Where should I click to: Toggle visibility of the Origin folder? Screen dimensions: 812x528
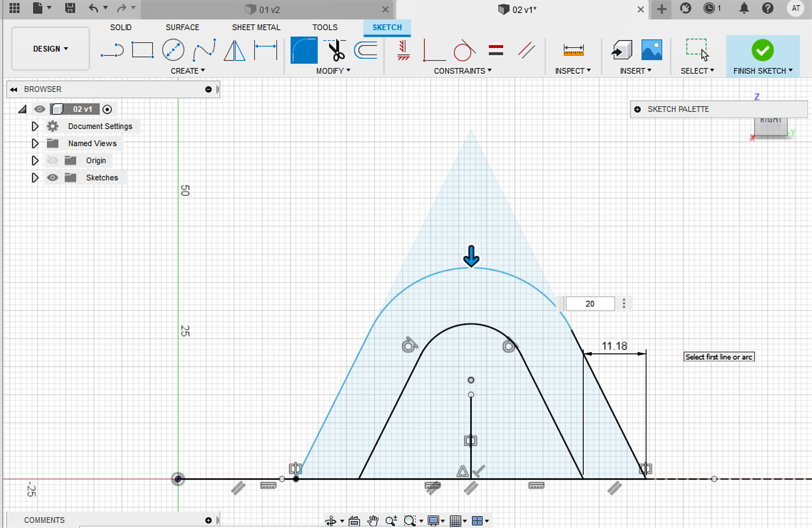coord(52,160)
